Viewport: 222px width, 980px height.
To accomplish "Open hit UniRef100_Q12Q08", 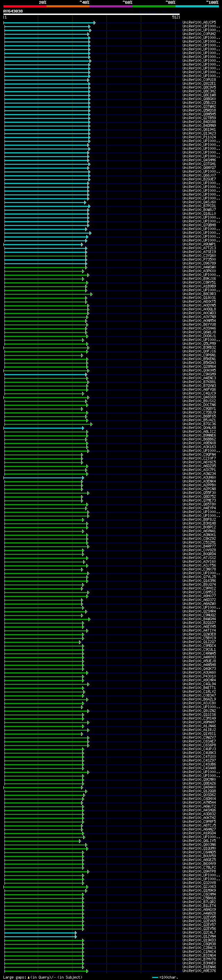I will pyautogui.click(x=199, y=791).
